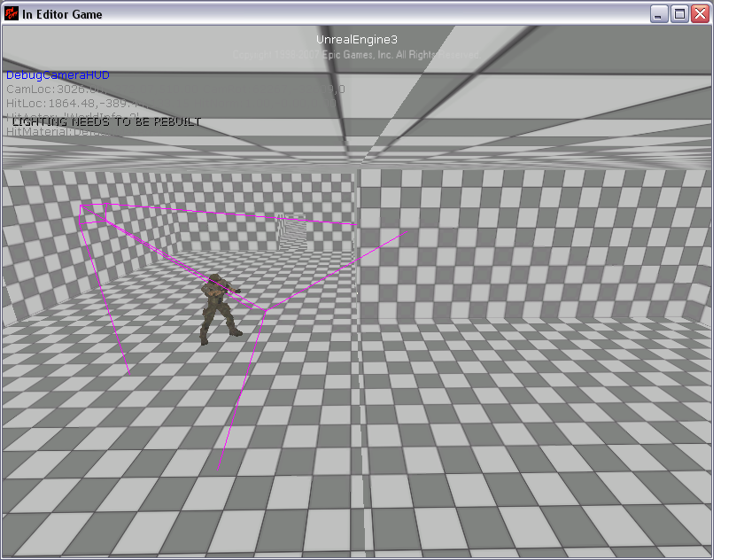The image size is (744, 560).
Task: Click the doorway opening in far wall
Action: [x=293, y=233]
